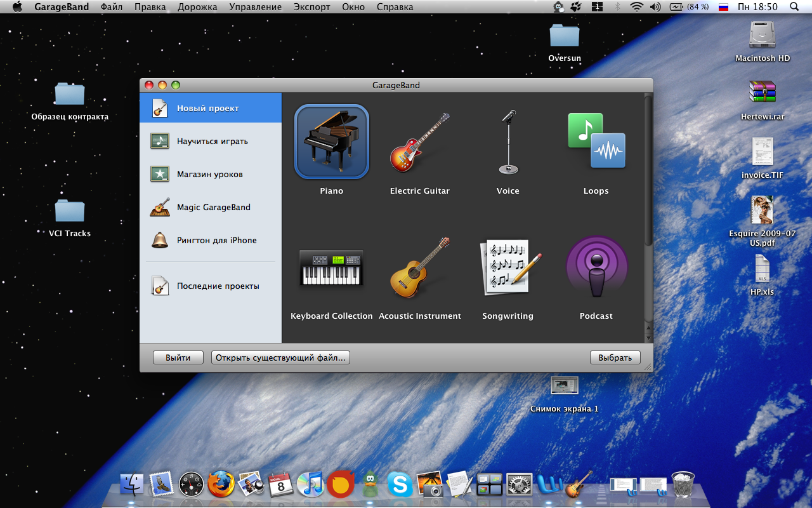The image size is (812, 508).
Task: Choose the Electric Guitar project icon
Action: tap(419, 142)
